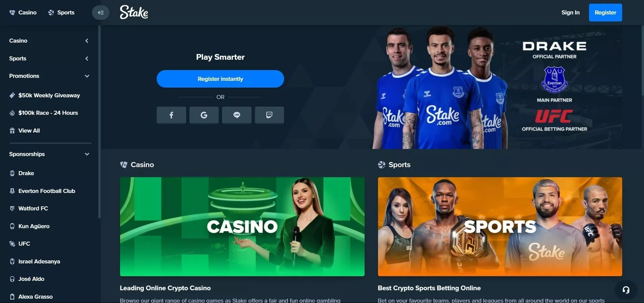This screenshot has height=303, width=644.
Task: Sign up with the Facebook icon
Action: tap(171, 115)
